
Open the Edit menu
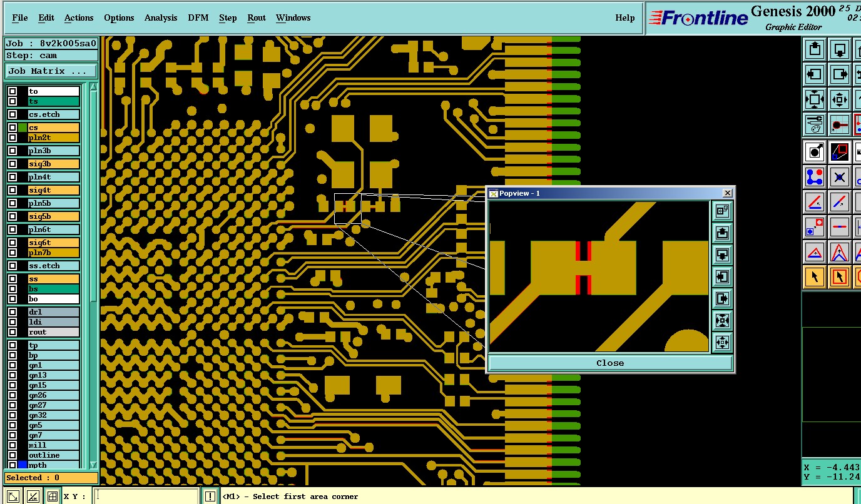pos(46,18)
